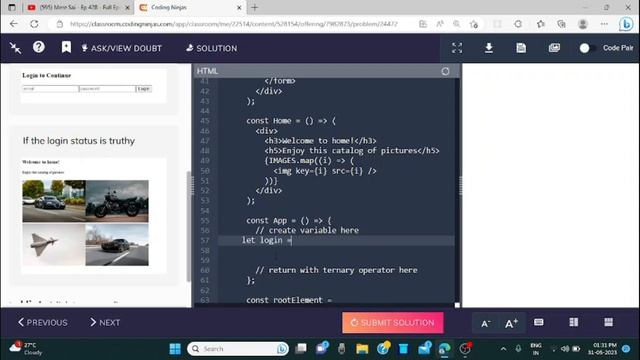
Task: Click the vertical scrollbar of problem panel
Action: click(188, 227)
